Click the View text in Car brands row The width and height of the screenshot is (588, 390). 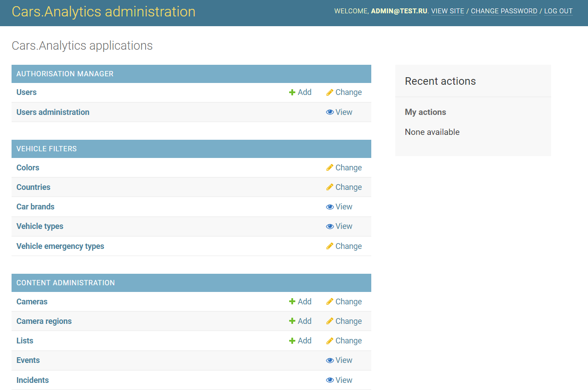(x=344, y=207)
